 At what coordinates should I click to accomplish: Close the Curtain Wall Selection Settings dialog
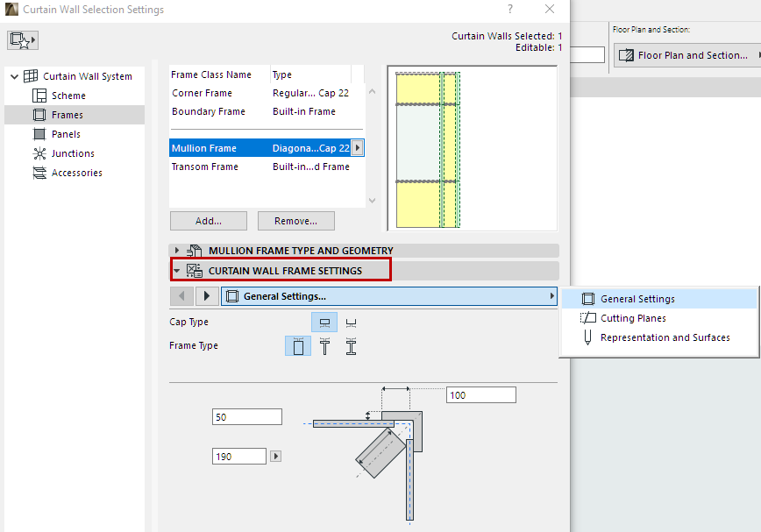550,9
